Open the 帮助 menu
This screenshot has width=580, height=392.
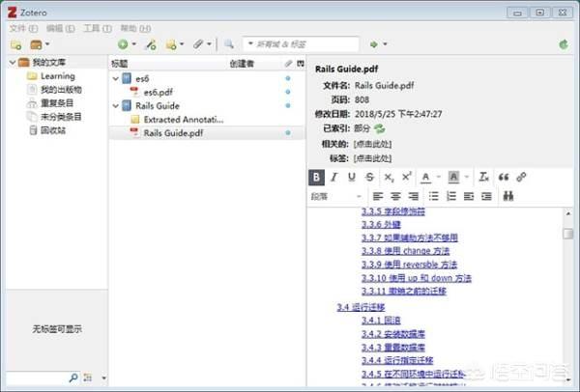tap(135, 28)
